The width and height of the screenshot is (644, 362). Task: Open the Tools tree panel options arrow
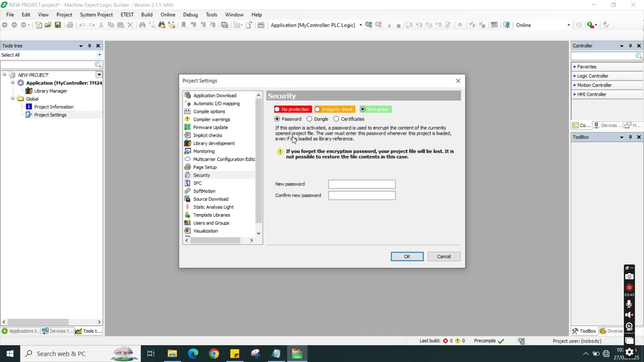coord(80,46)
